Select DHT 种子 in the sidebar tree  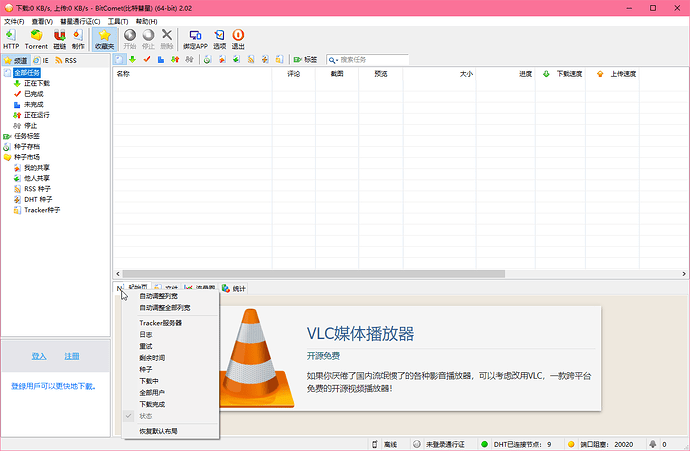(x=38, y=199)
